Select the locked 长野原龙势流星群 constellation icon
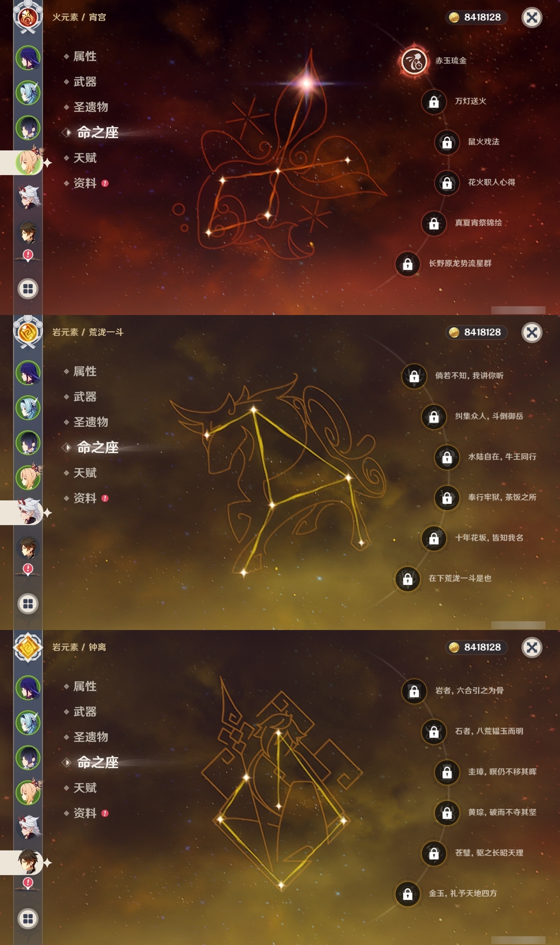The height and width of the screenshot is (945, 560). click(x=408, y=264)
